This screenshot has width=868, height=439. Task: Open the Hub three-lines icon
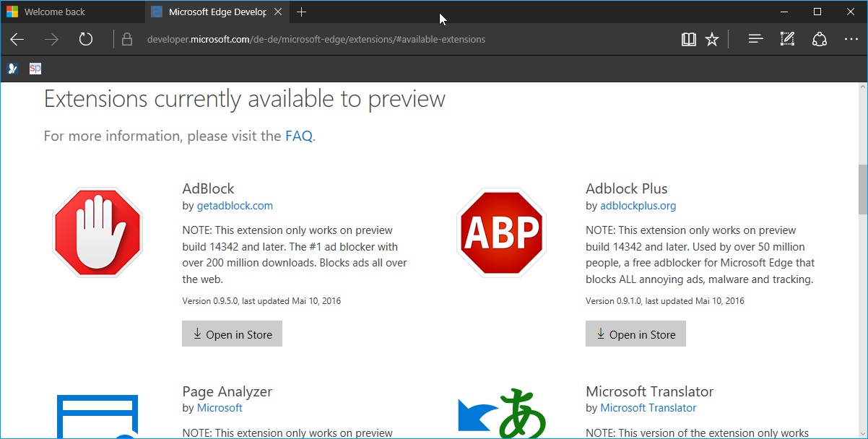point(756,39)
